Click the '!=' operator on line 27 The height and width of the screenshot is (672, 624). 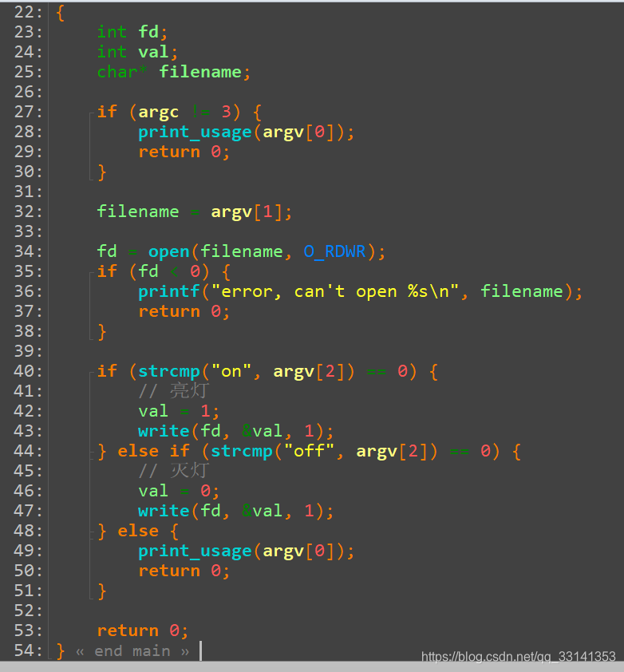pos(200,113)
